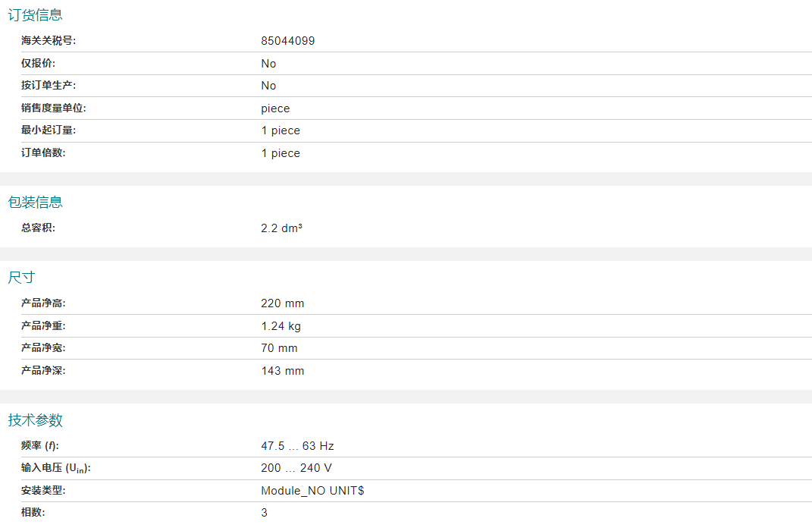
Task: Click the total volume 2.2 dm³ value
Action: (282, 228)
